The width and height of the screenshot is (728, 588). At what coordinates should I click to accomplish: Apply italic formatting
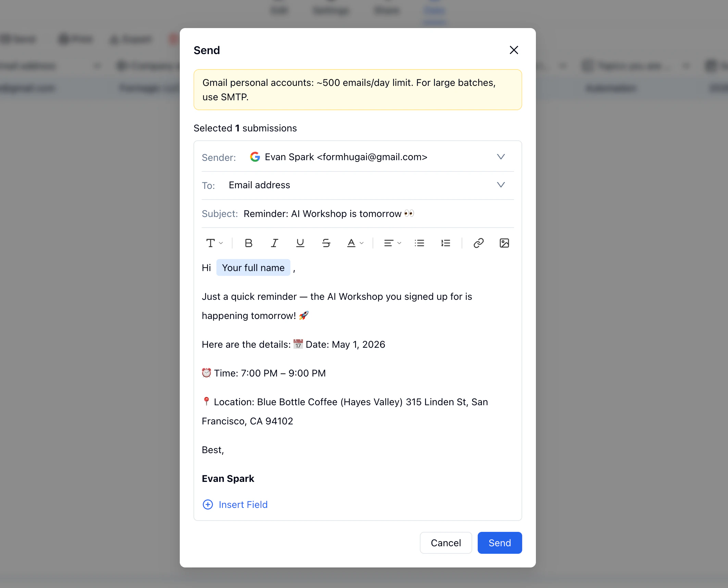(x=274, y=243)
